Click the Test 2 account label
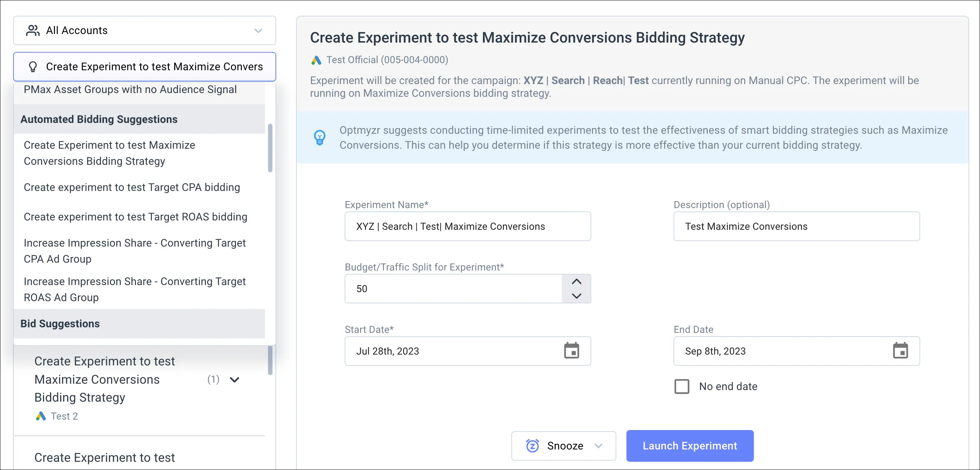 64,416
